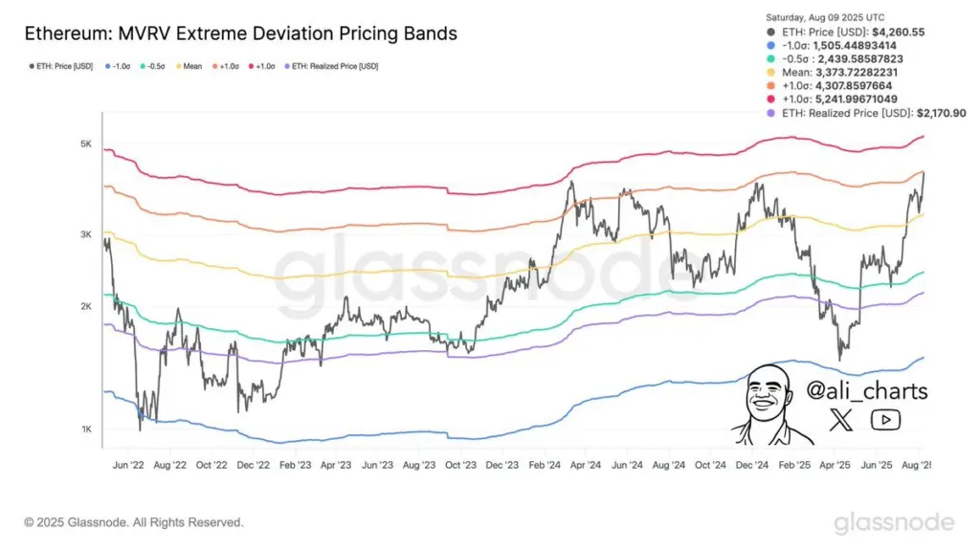Click teal -0.5σ dot in tooltip
The image size is (980, 551).
tap(773, 59)
